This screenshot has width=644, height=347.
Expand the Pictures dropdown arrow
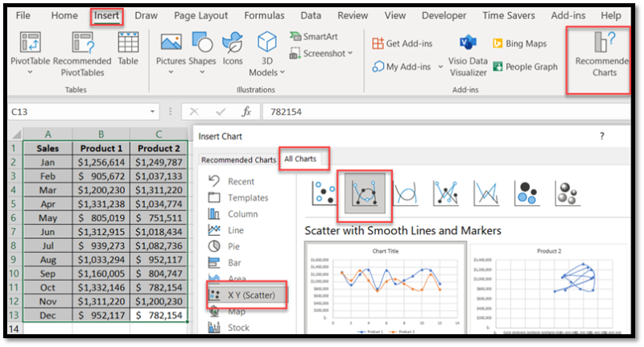[x=171, y=72]
